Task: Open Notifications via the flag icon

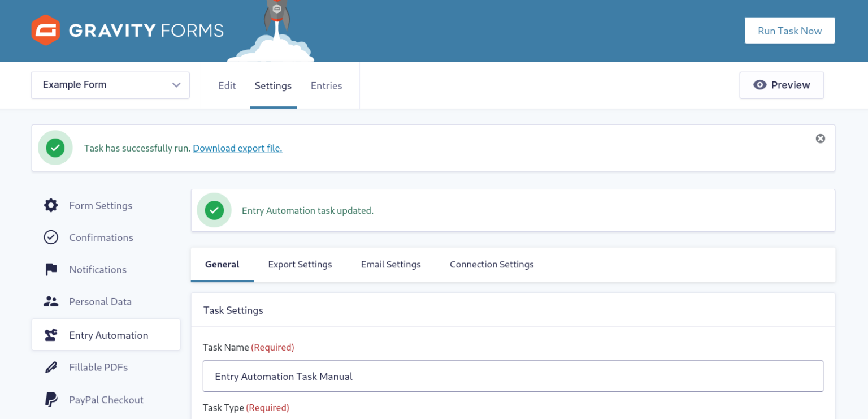Action: [x=51, y=269]
